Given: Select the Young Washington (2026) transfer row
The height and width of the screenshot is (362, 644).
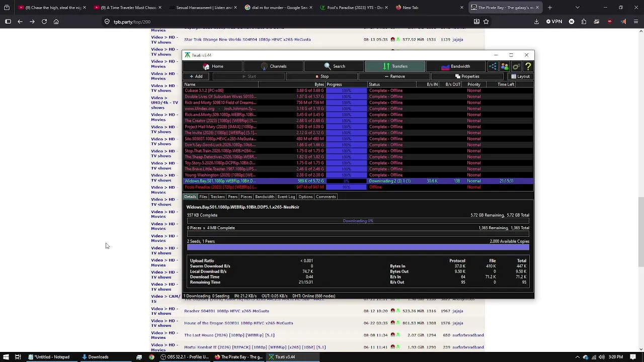Looking at the screenshot, I should (358, 175).
